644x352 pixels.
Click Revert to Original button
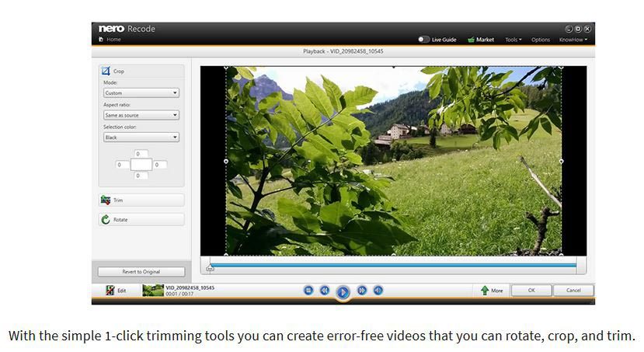[x=141, y=271]
